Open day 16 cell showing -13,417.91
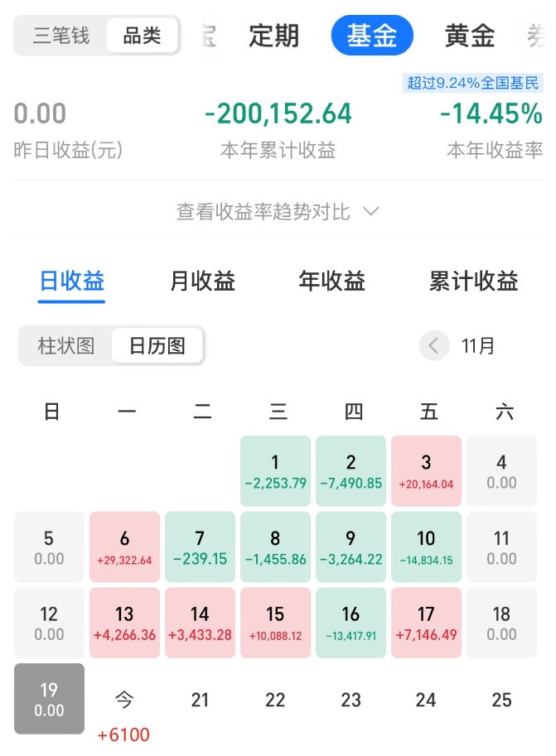The width and height of the screenshot is (556, 756). point(351,623)
